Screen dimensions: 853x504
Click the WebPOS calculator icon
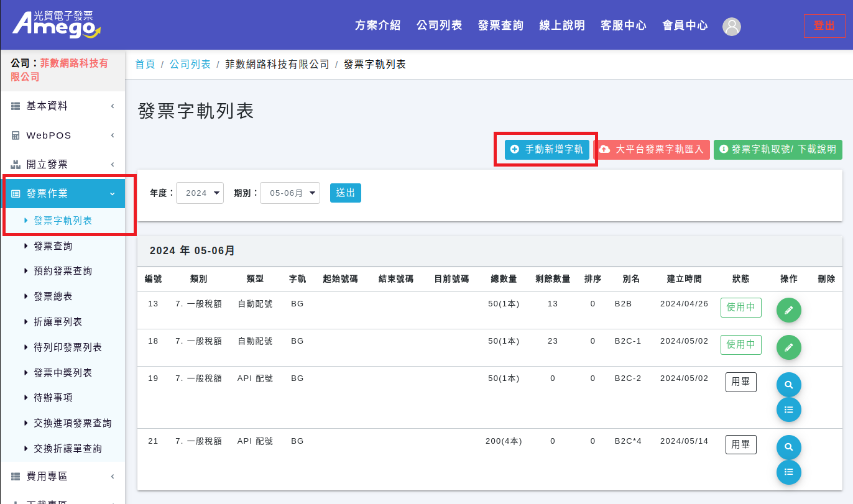16,135
